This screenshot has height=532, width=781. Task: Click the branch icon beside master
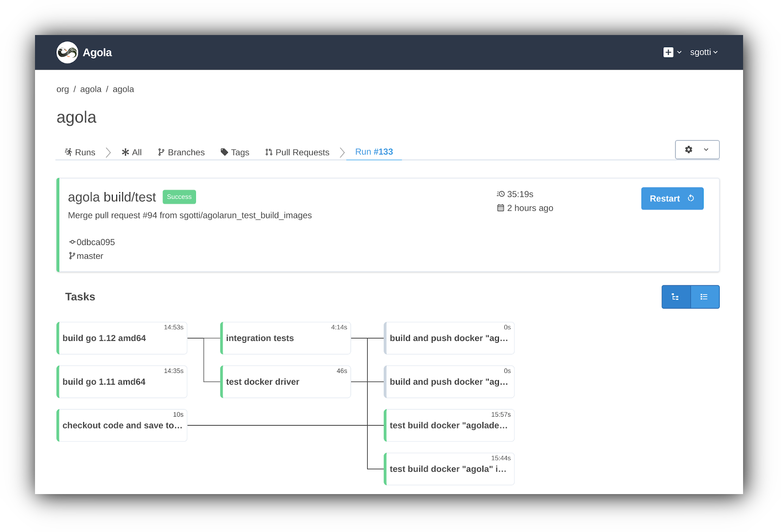[72, 256]
